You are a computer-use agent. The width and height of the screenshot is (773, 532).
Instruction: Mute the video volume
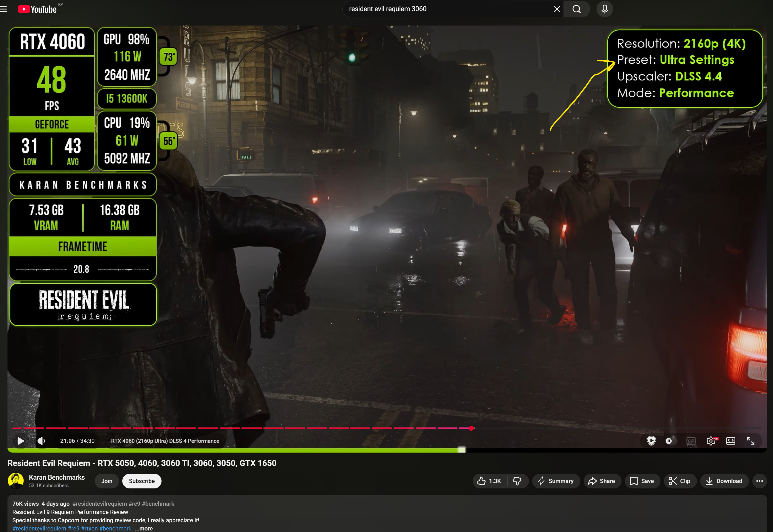(41, 441)
